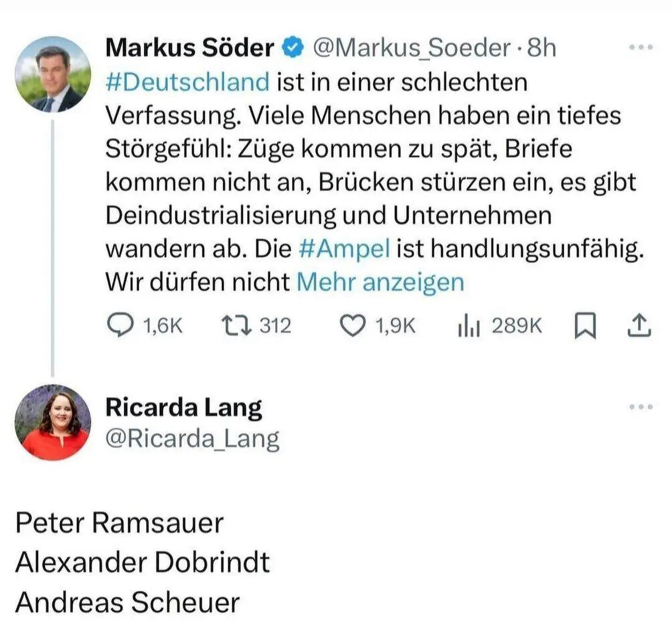Click the @Markus_Soeder handle
The height and width of the screenshot is (643, 672).
(412, 48)
